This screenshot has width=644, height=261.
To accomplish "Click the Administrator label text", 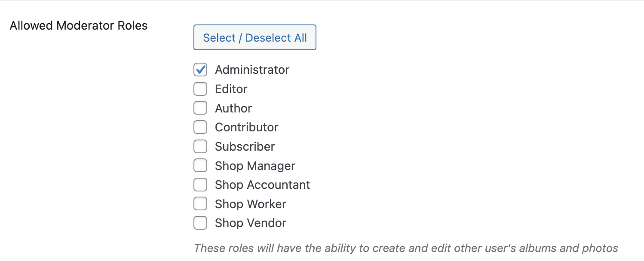I will (x=252, y=70).
